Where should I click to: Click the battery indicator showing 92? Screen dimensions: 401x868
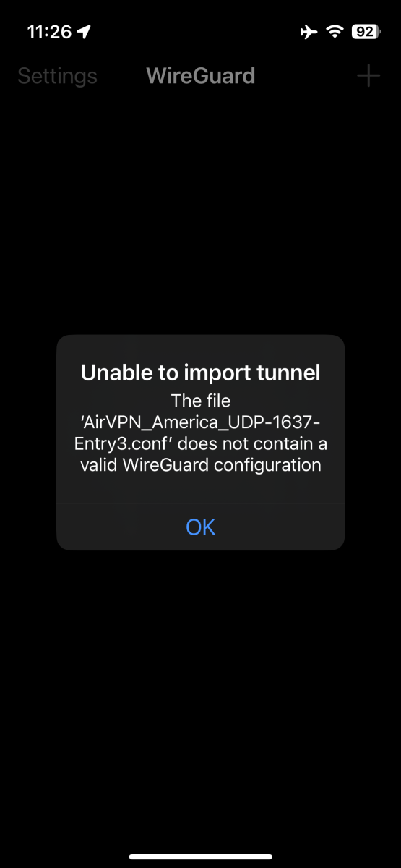click(366, 32)
